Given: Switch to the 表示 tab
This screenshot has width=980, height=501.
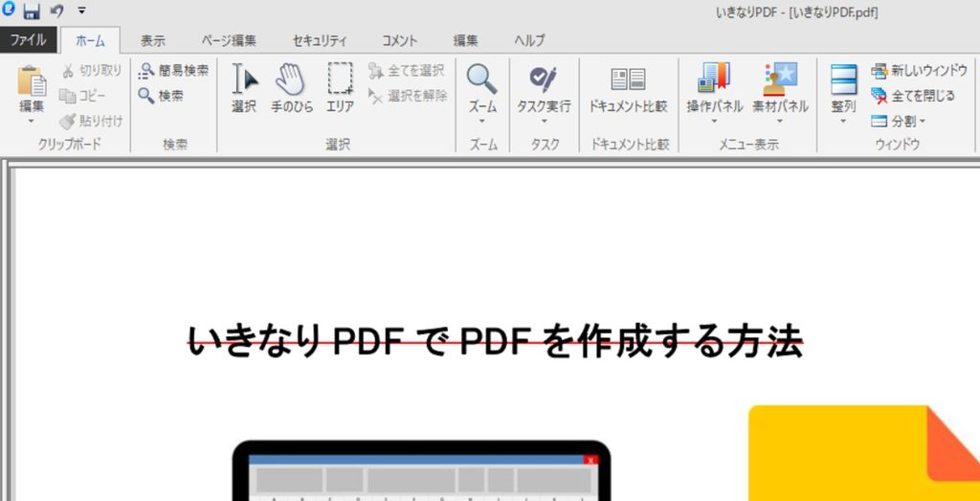Looking at the screenshot, I should coord(153,41).
